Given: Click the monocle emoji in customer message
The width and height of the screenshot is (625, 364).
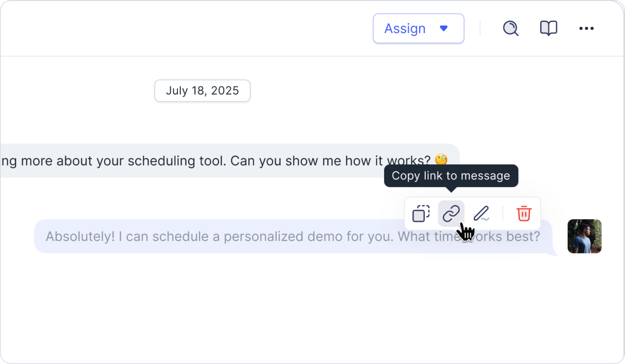Looking at the screenshot, I should tap(441, 160).
